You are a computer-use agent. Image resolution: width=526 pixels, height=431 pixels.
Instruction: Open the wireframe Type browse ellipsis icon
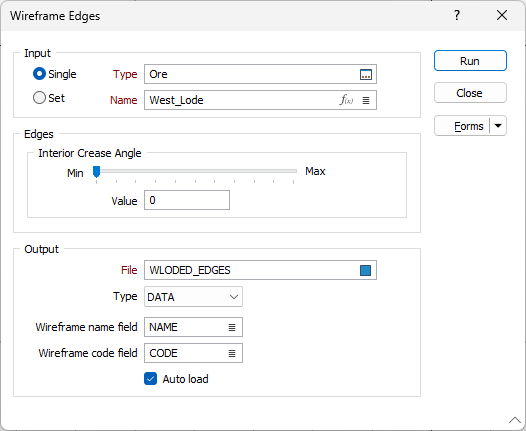365,74
